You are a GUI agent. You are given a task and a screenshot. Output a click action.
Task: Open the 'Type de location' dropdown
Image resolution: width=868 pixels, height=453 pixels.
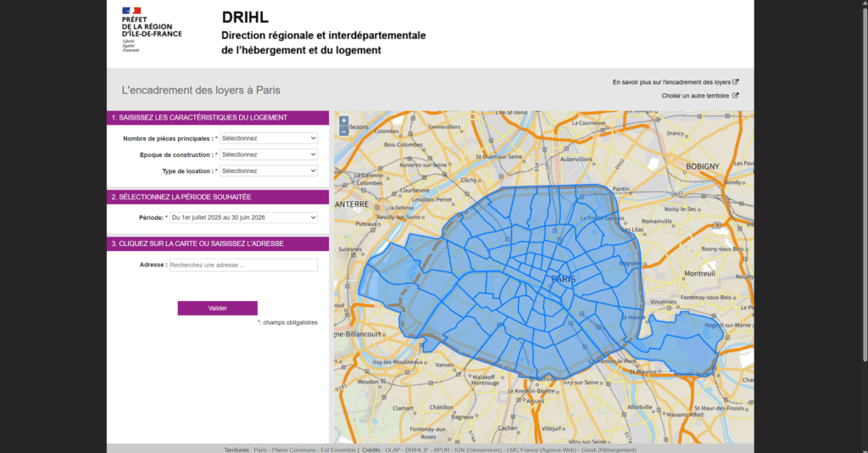269,171
